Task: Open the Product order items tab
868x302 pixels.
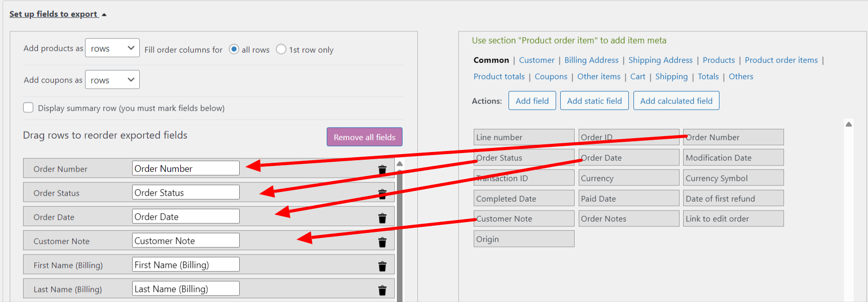Action: coord(781,60)
